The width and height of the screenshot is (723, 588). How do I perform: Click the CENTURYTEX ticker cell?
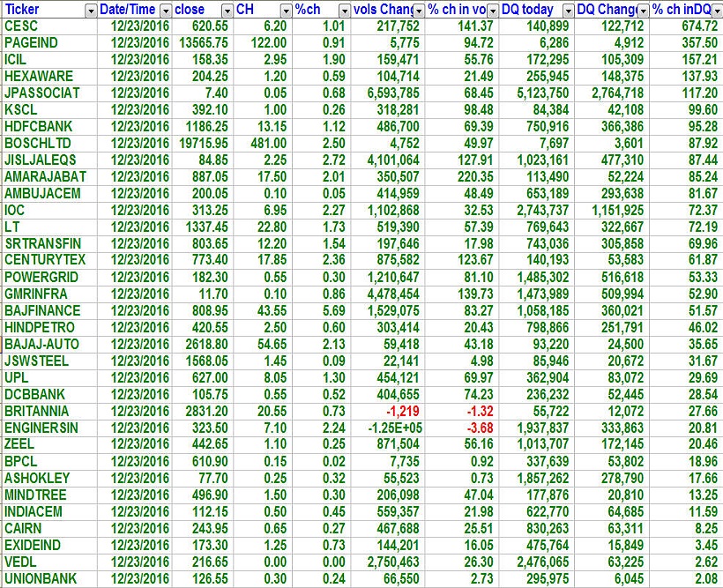tap(48, 260)
